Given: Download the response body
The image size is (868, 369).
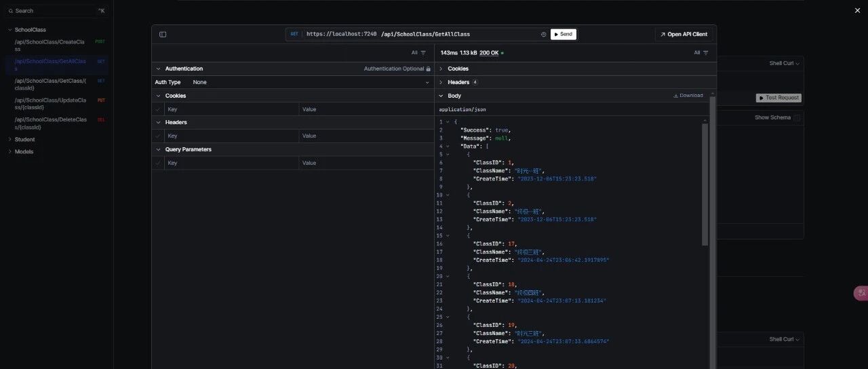Looking at the screenshot, I should coord(688,96).
